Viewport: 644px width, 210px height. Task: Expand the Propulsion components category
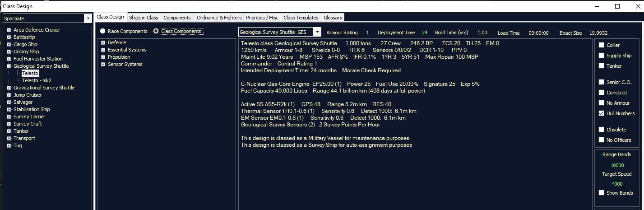pos(103,57)
